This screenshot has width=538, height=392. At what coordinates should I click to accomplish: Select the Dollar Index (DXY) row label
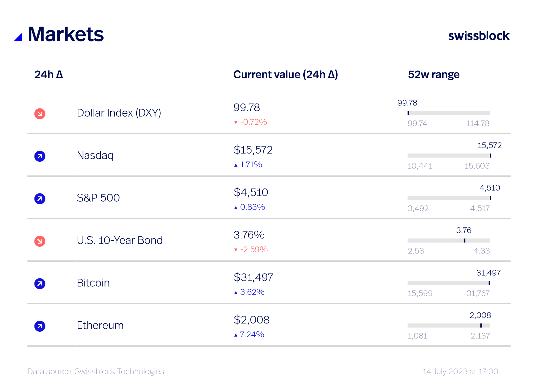[119, 113]
